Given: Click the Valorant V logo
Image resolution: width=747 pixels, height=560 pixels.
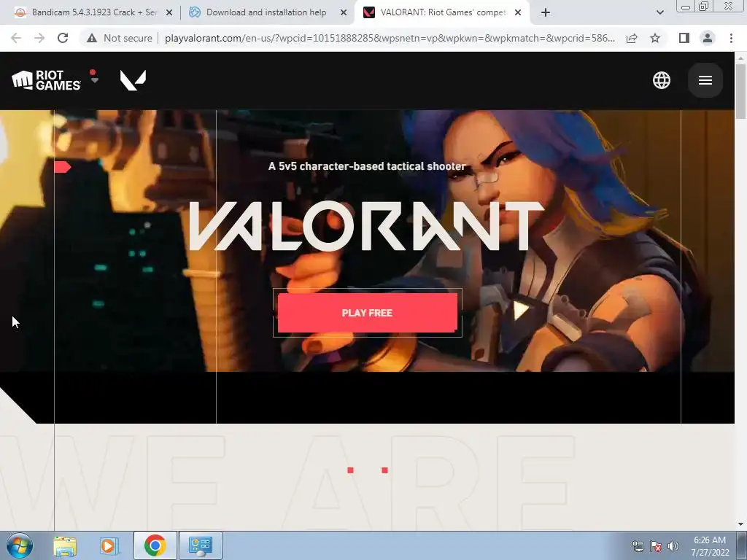Looking at the screenshot, I should [133, 80].
